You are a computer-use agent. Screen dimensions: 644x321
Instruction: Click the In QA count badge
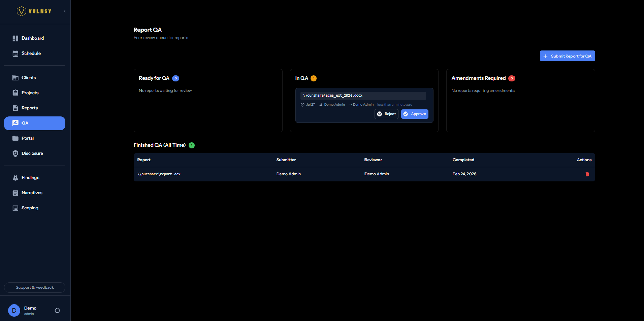pyautogui.click(x=314, y=78)
